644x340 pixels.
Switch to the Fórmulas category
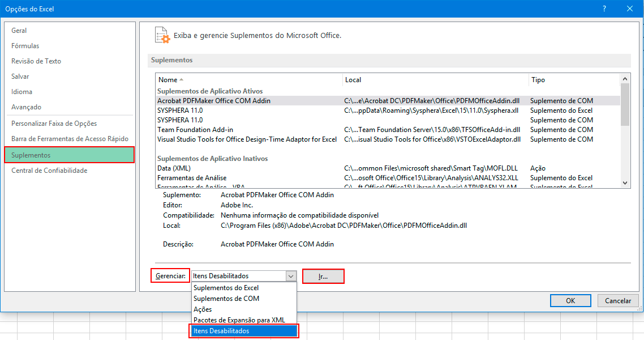(25, 46)
